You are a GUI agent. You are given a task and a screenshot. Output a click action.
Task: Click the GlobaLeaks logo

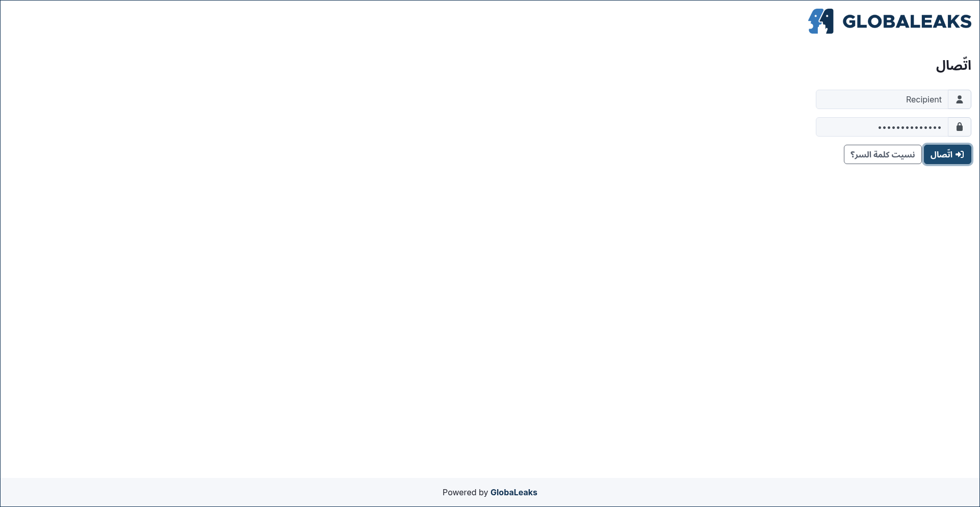pyautogui.click(x=890, y=21)
